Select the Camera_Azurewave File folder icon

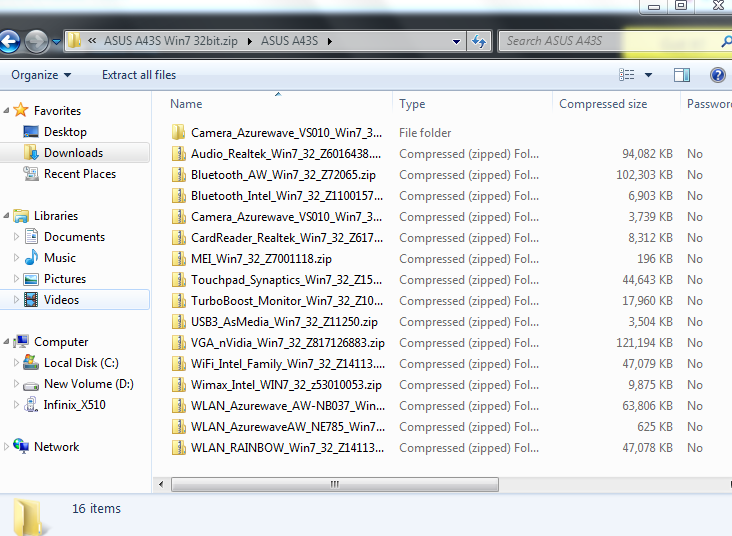pos(178,133)
